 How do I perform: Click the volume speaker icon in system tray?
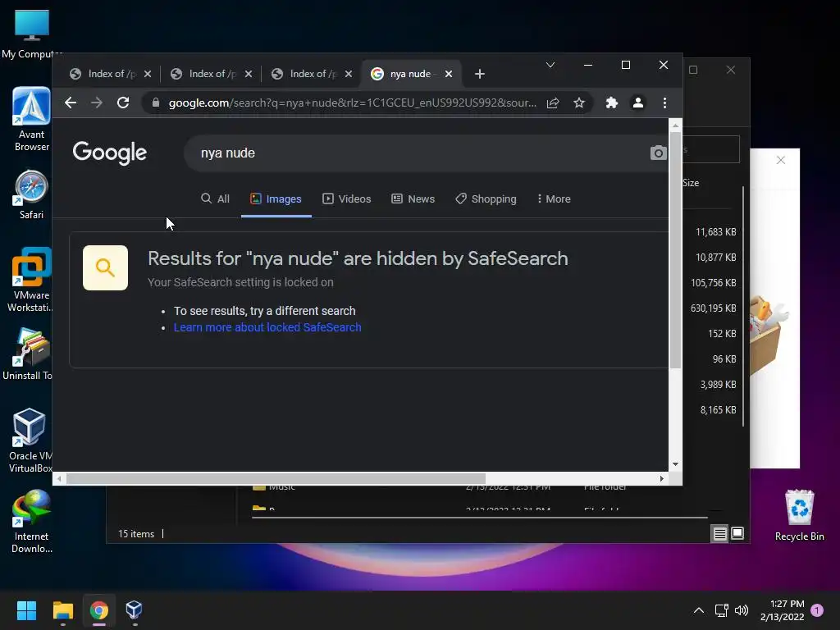coord(742,610)
